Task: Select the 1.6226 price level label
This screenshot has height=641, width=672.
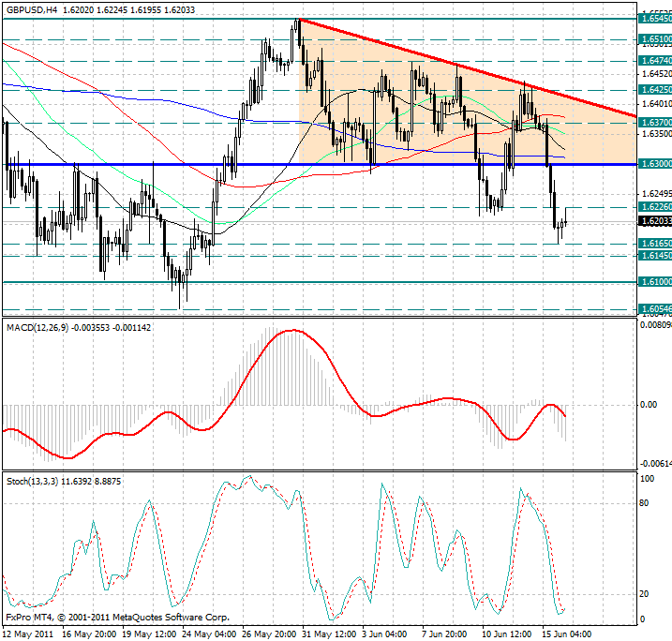Action: pyautogui.click(x=655, y=207)
